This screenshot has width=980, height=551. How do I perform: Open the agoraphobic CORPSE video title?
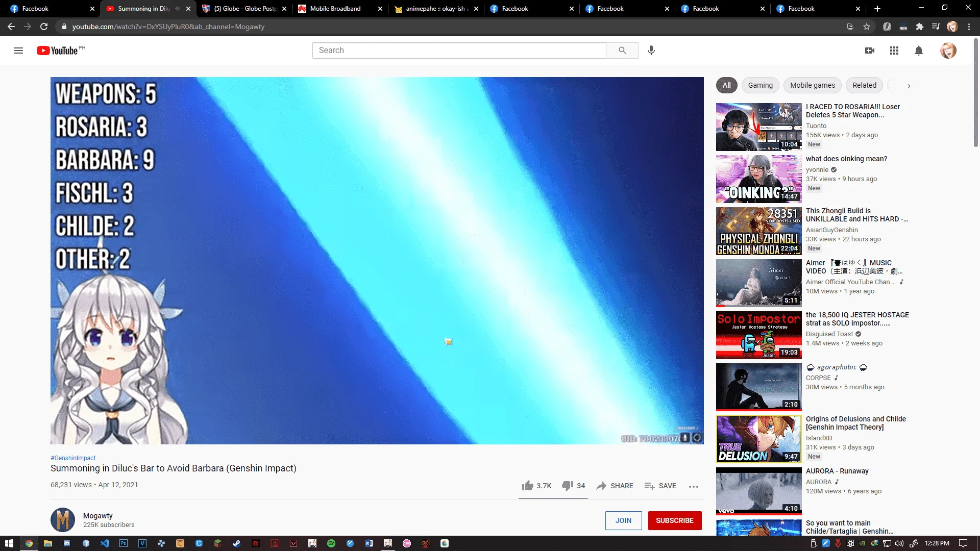click(837, 367)
